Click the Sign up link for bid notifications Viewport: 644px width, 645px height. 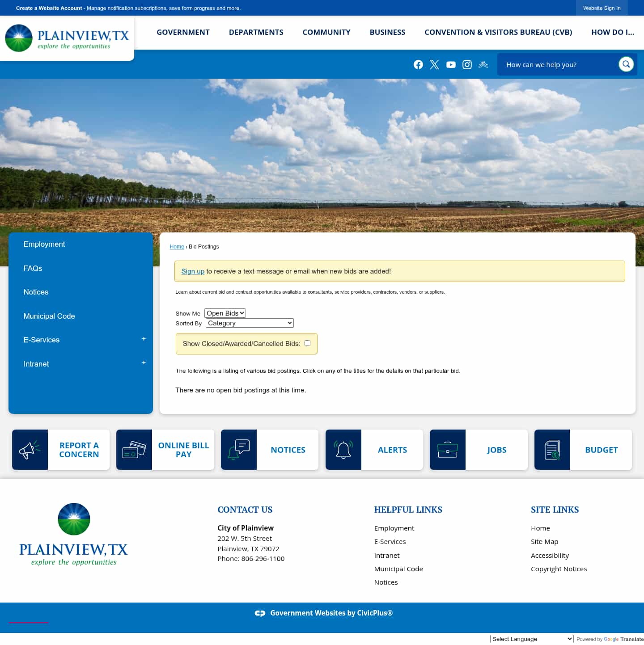(193, 271)
